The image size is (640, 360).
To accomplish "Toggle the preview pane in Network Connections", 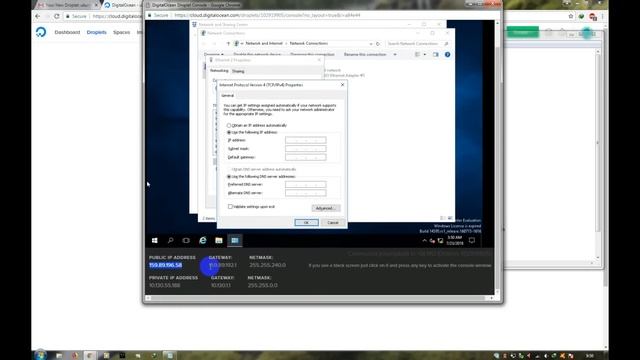I will [436, 54].
